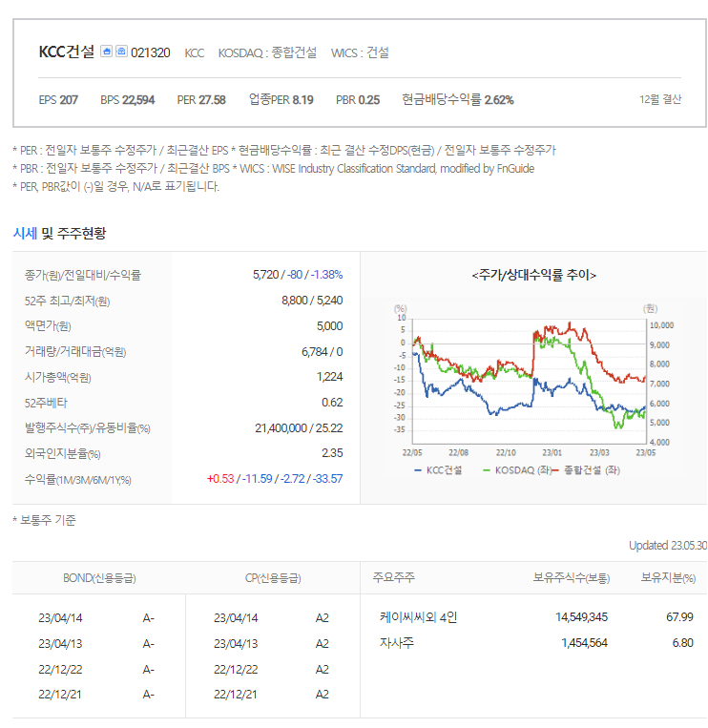708x728 pixels.
Task: Click the PER 27.58 value
Action: tap(201, 100)
